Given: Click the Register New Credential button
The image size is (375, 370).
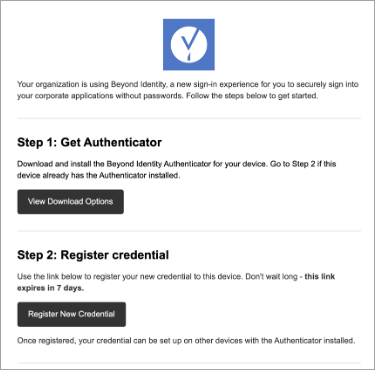Looking at the screenshot, I should click(72, 314).
